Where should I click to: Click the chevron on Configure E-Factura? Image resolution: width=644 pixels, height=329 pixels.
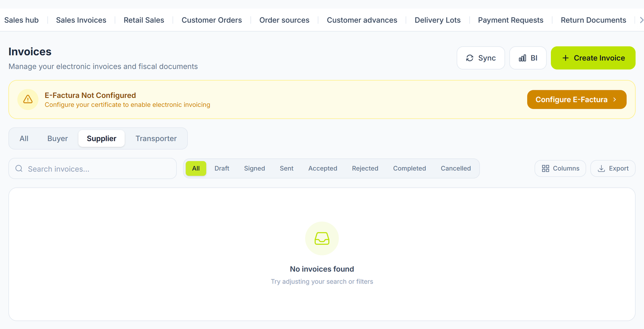point(615,99)
